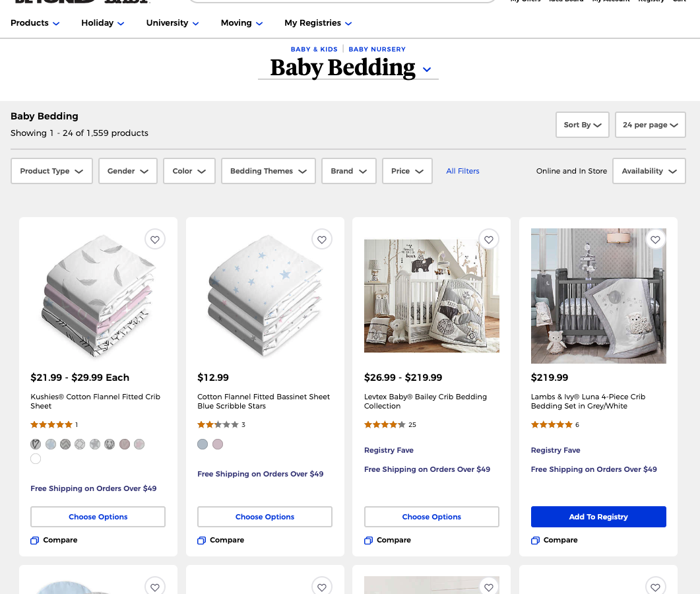Open the Product Type filter dropdown
Screen dimensions: 700x594
[x=51, y=171]
